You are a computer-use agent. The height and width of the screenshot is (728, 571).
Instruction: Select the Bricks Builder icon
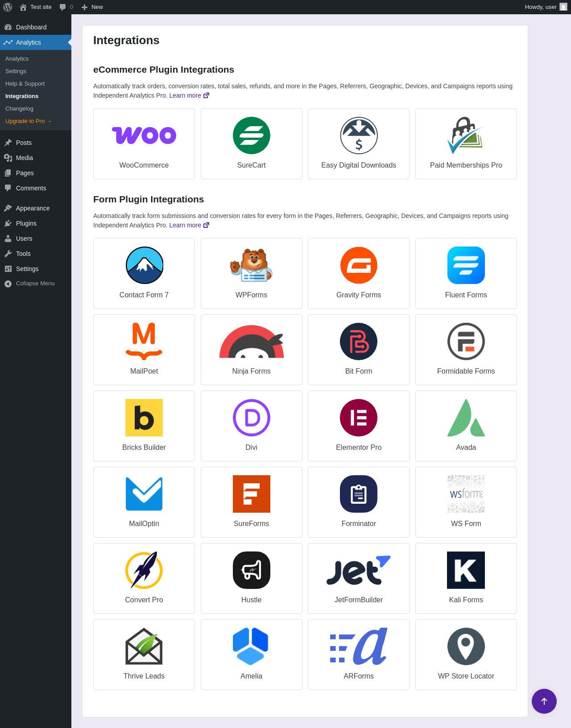tap(144, 418)
